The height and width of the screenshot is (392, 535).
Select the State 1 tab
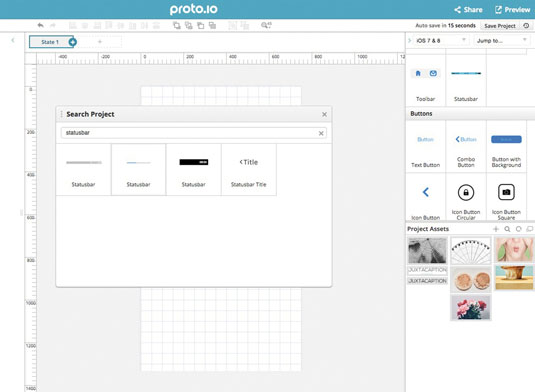pos(50,42)
